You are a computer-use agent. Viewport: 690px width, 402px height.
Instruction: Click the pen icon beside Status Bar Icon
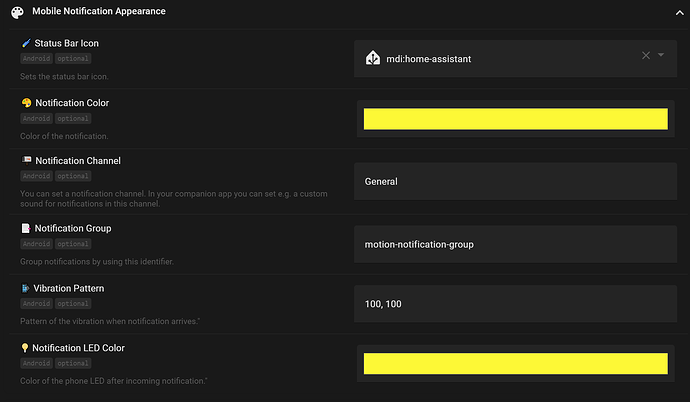pos(26,44)
